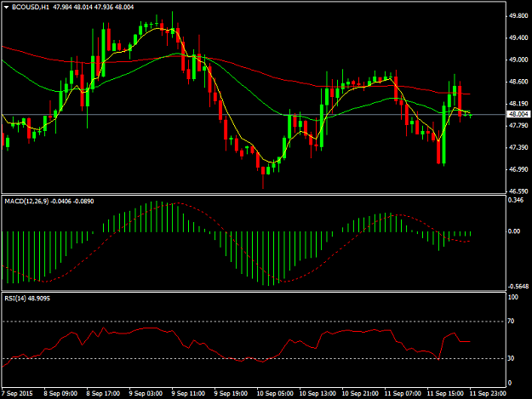Click the RSI(14) 48.9095 indicator label
Image resolution: width=532 pixels, height=399 pixels.
(x=27, y=299)
